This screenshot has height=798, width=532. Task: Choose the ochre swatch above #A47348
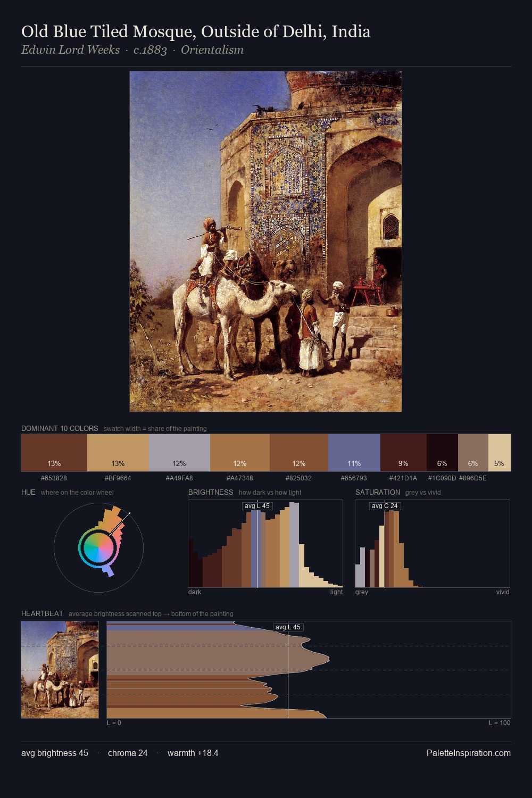coord(240,453)
